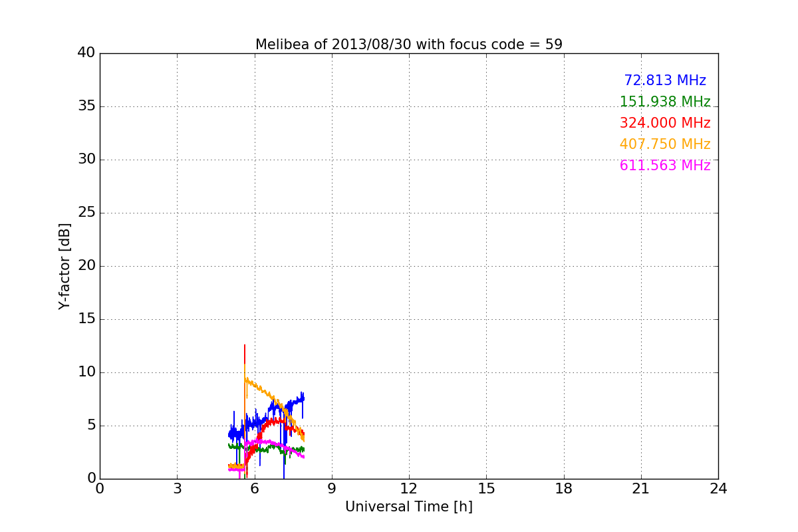
Task: Select the 151.938 MHz legend label
Action: 665,102
